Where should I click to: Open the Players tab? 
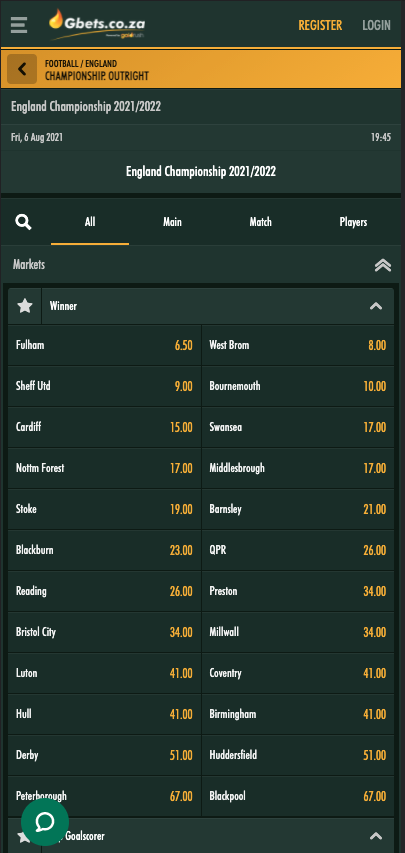[x=353, y=222]
